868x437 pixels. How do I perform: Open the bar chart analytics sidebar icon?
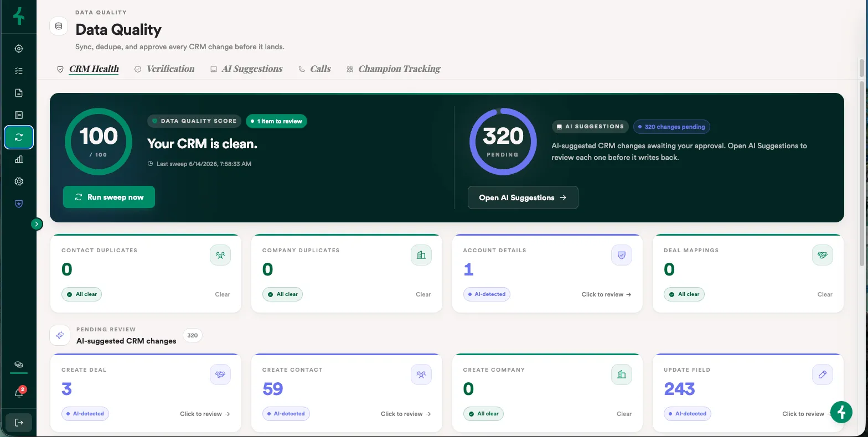click(x=19, y=159)
